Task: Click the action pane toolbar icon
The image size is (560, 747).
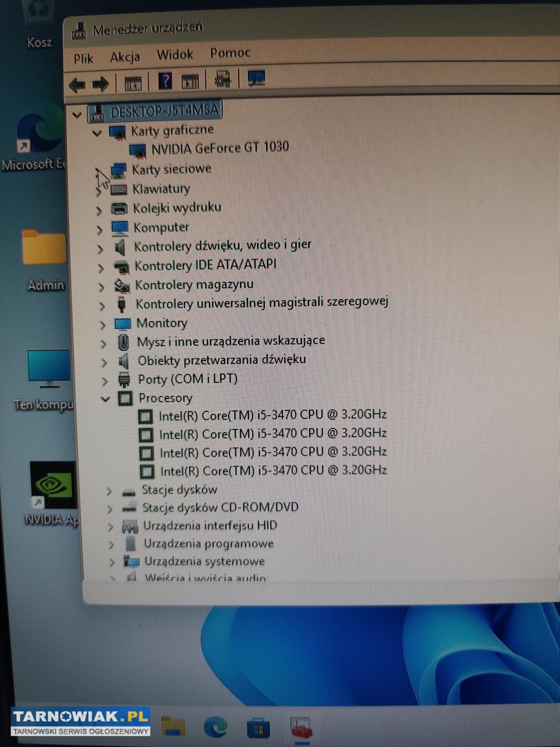Action: pyautogui.click(x=190, y=81)
